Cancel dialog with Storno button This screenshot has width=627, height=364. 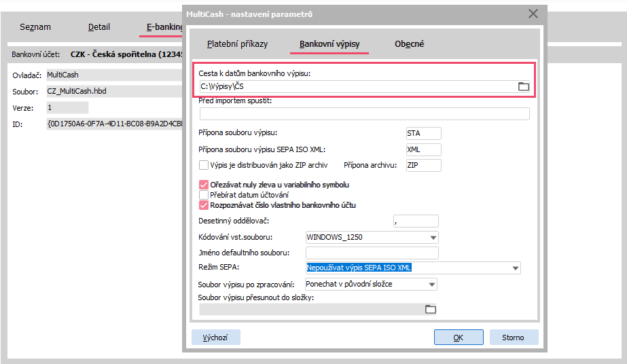[514, 338]
